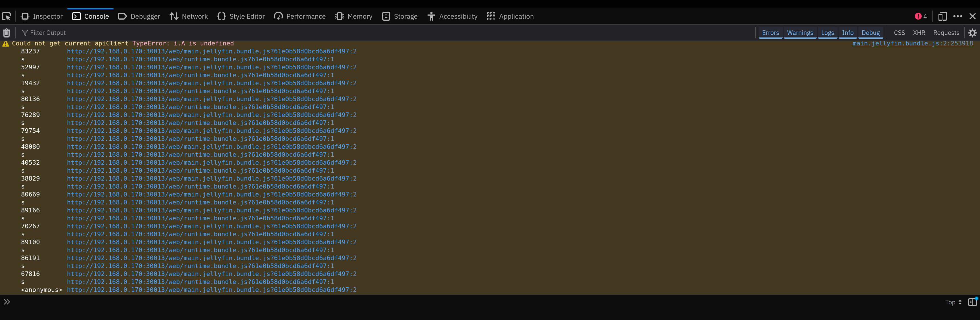The height and width of the screenshot is (320, 980).
Task: Click the element picker icon
Action: click(7, 16)
